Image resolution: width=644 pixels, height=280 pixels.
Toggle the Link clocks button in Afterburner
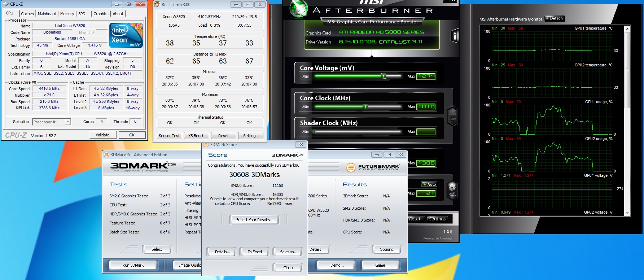[x=452, y=116]
